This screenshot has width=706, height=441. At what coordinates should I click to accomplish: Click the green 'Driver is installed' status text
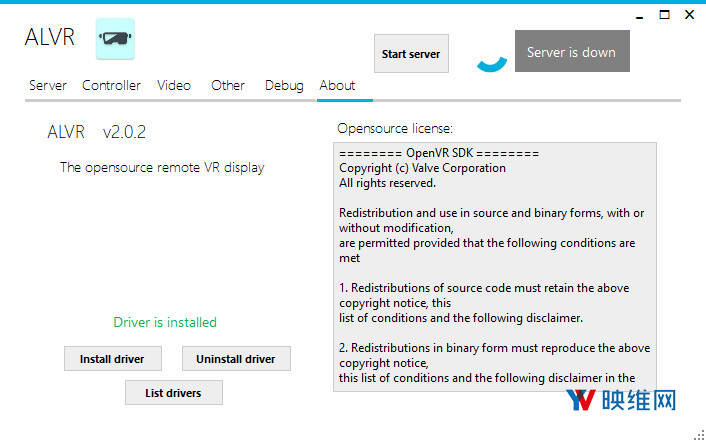[x=165, y=322]
